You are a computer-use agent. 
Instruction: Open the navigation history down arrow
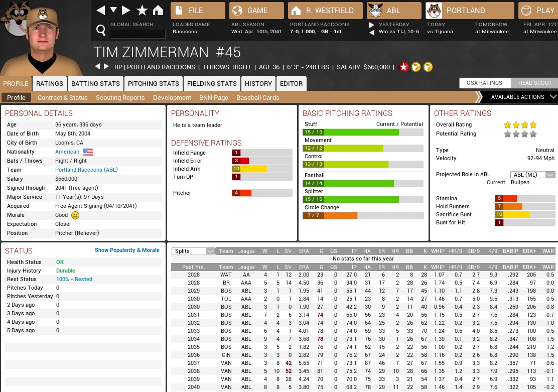tap(113, 10)
